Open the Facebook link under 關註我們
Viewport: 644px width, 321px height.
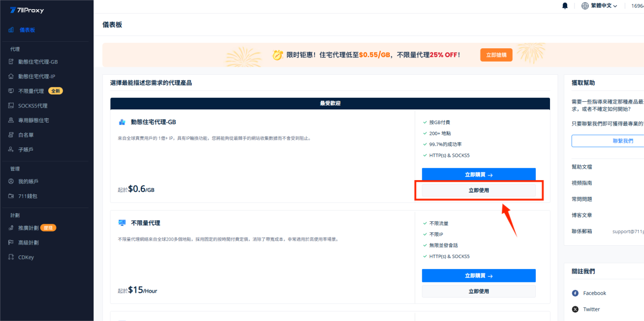pyautogui.click(x=594, y=293)
